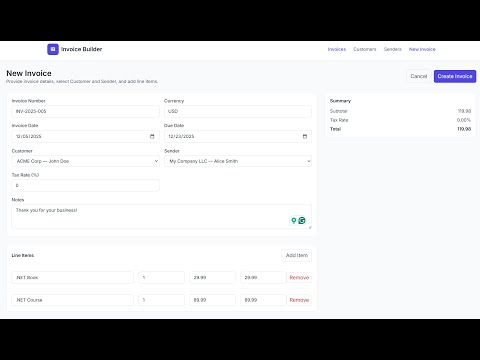Image resolution: width=480 pixels, height=360 pixels.
Task: Click the quantity field for .NET Course
Action: 161,300
